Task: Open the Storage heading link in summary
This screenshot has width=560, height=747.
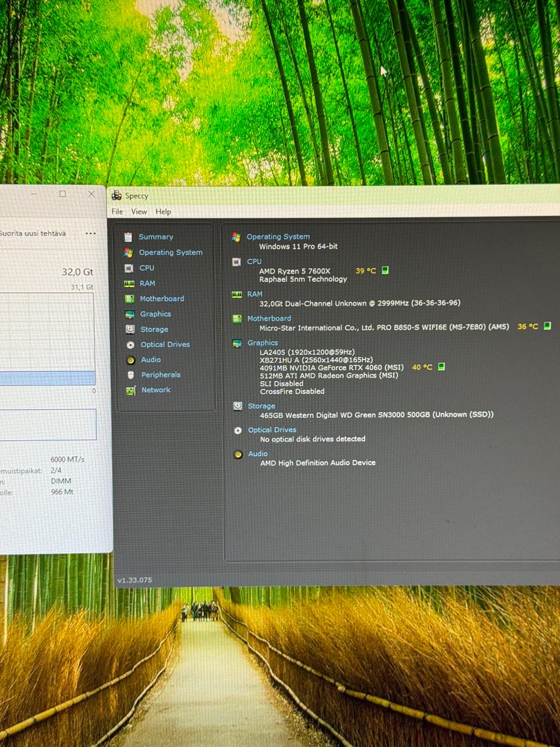Action: [x=261, y=406]
